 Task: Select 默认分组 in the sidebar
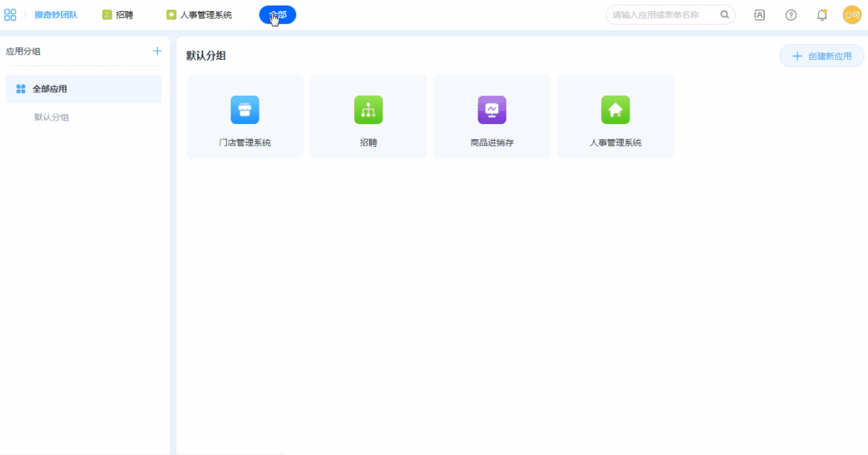(x=52, y=117)
